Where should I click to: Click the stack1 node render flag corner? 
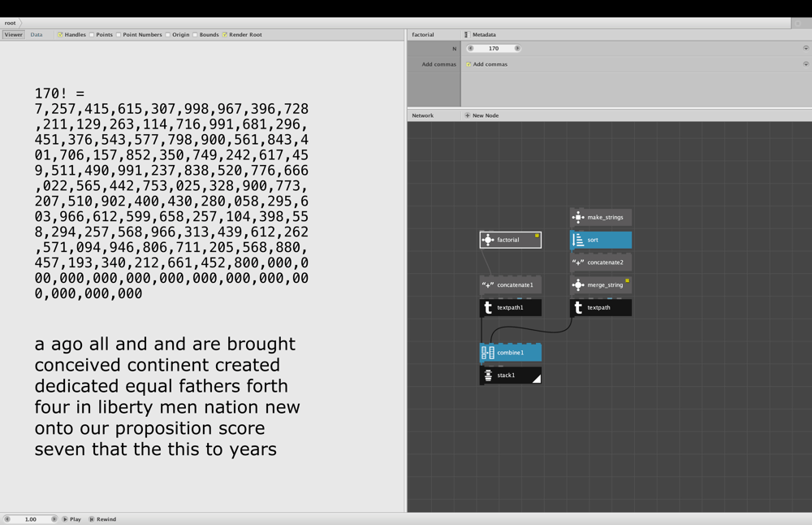[x=537, y=379]
